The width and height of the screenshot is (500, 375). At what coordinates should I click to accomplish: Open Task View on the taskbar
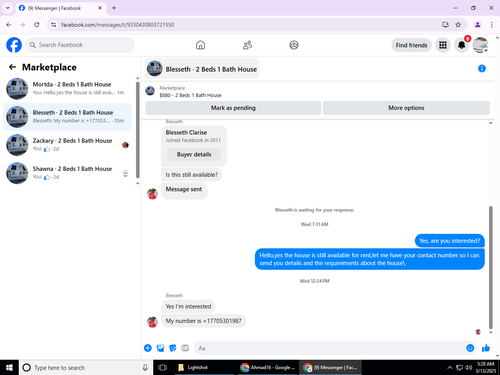pyautogui.click(x=163, y=367)
